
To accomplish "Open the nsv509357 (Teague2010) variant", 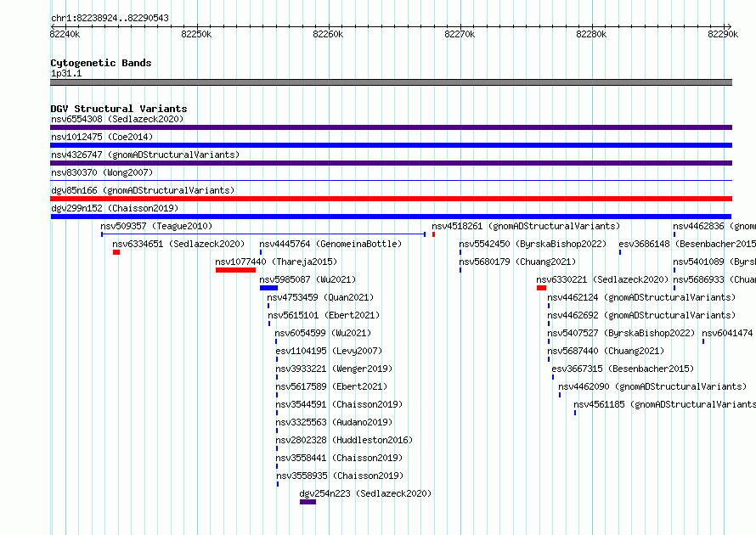I will click(x=156, y=226).
